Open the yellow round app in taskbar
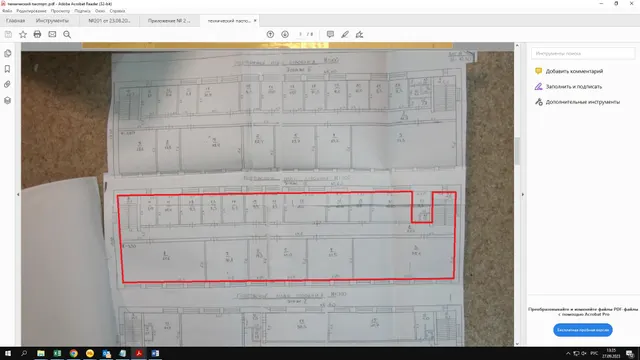 (90, 353)
